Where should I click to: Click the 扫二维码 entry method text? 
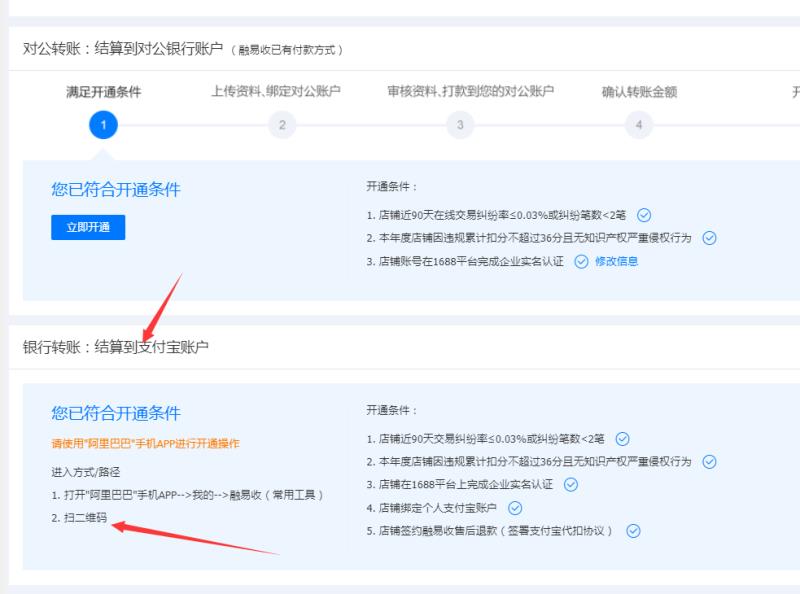point(80,519)
